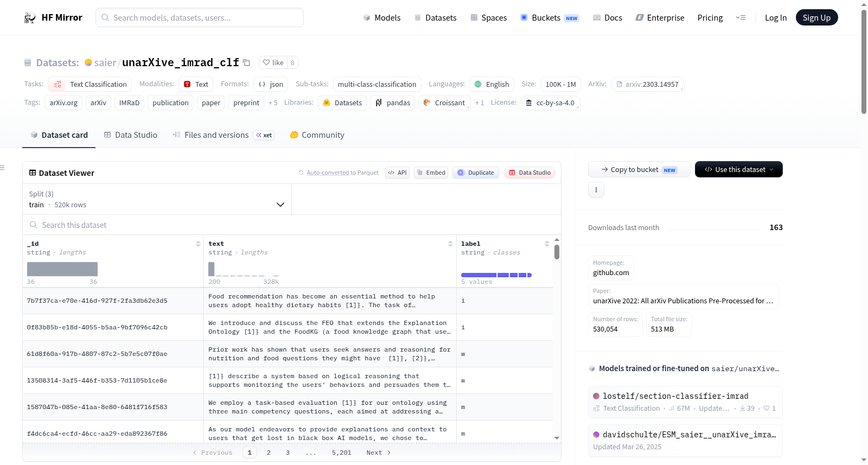Click the Sign Up button
The height and width of the screenshot is (465, 868).
tap(817, 17)
